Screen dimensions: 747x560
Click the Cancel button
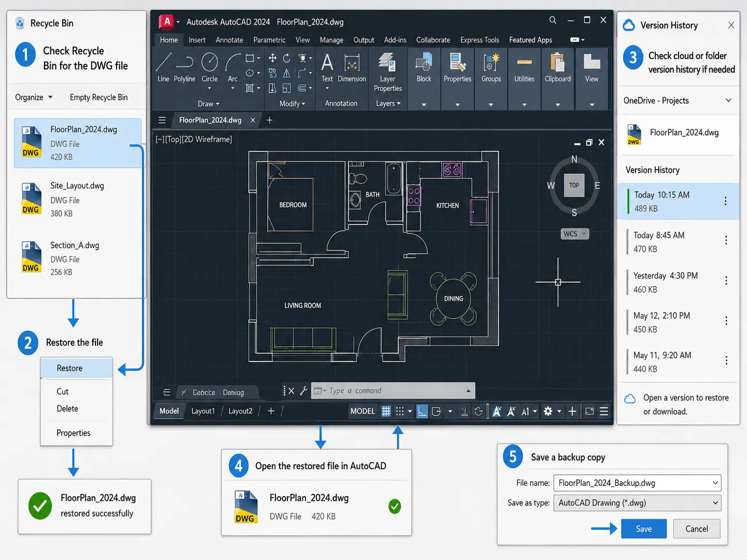(696, 529)
